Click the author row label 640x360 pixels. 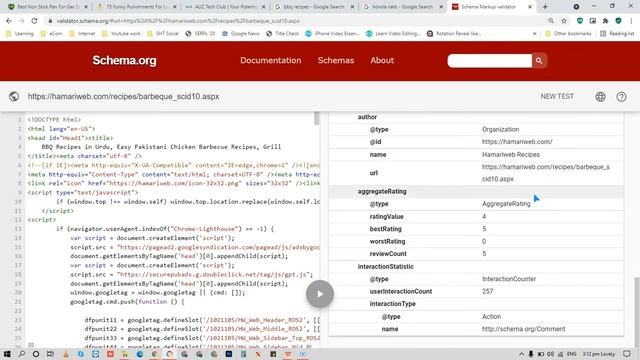tap(367, 117)
